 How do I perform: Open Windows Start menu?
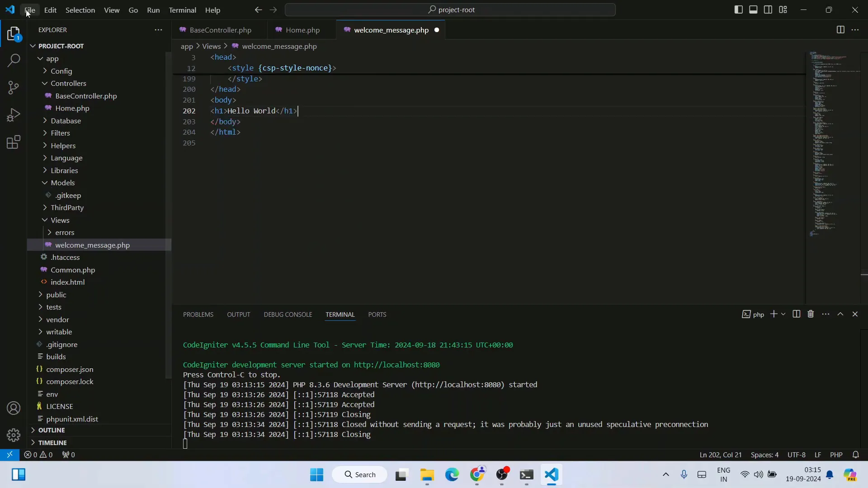pos(316,474)
